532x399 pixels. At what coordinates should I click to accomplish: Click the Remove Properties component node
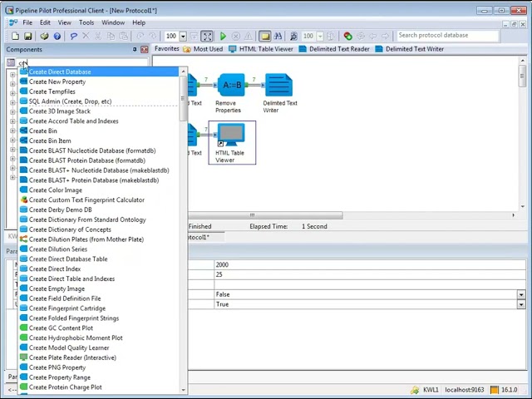coord(231,85)
